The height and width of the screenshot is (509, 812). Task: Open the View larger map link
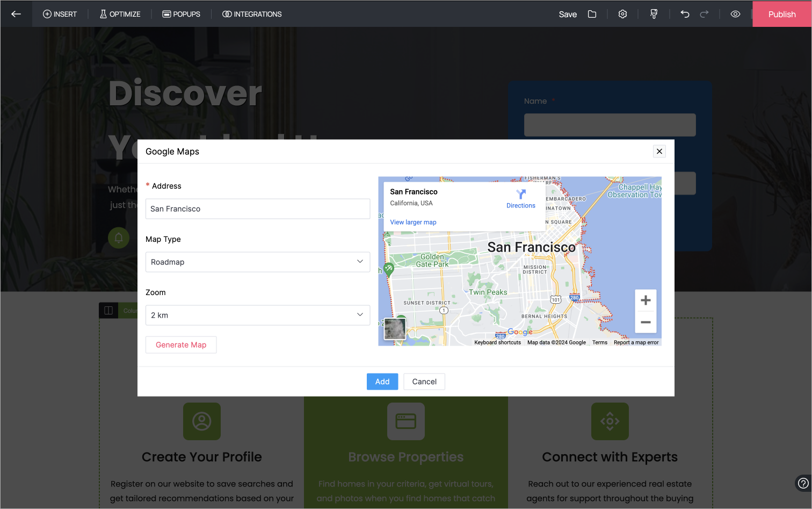point(413,222)
